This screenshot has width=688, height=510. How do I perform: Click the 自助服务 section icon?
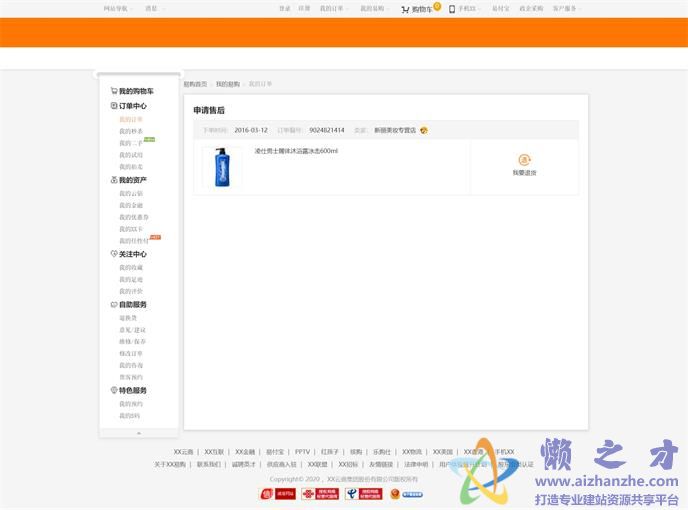click(114, 304)
